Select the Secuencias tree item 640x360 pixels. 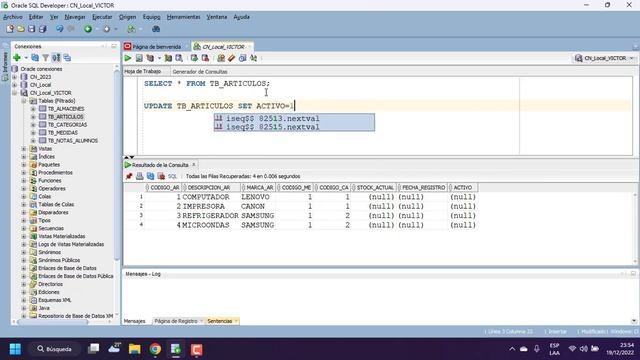[51, 228]
